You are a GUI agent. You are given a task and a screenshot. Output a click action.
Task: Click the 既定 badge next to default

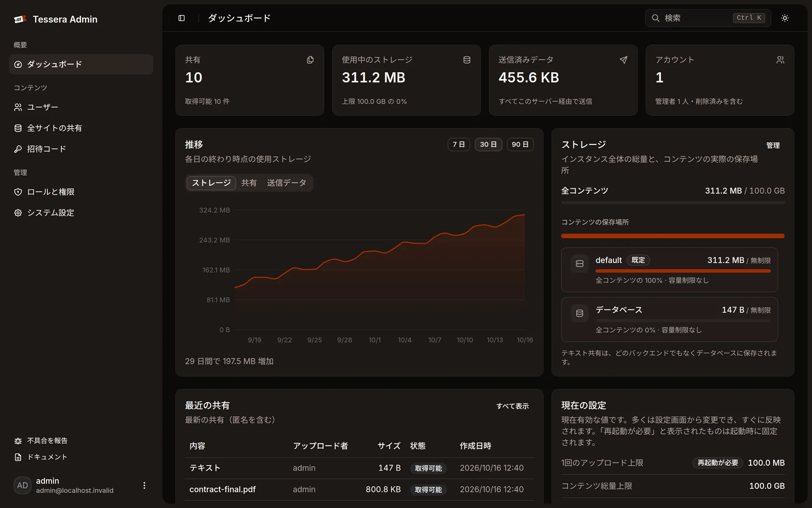[638, 260]
